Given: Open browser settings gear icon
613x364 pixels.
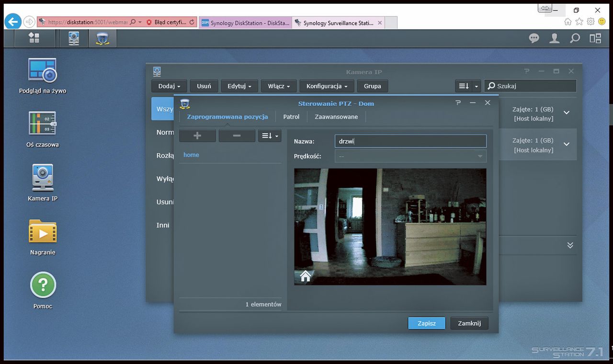Looking at the screenshot, I should [x=590, y=22].
